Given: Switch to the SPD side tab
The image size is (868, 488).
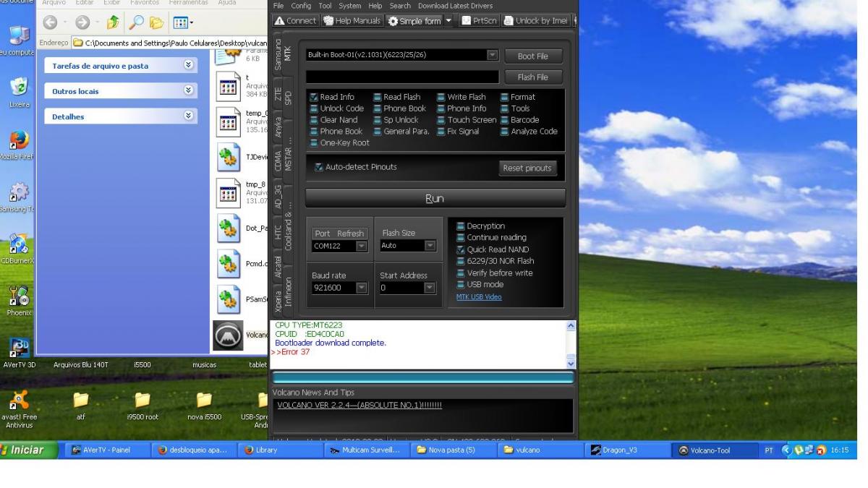Looking at the screenshot, I should pyautogui.click(x=288, y=97).
